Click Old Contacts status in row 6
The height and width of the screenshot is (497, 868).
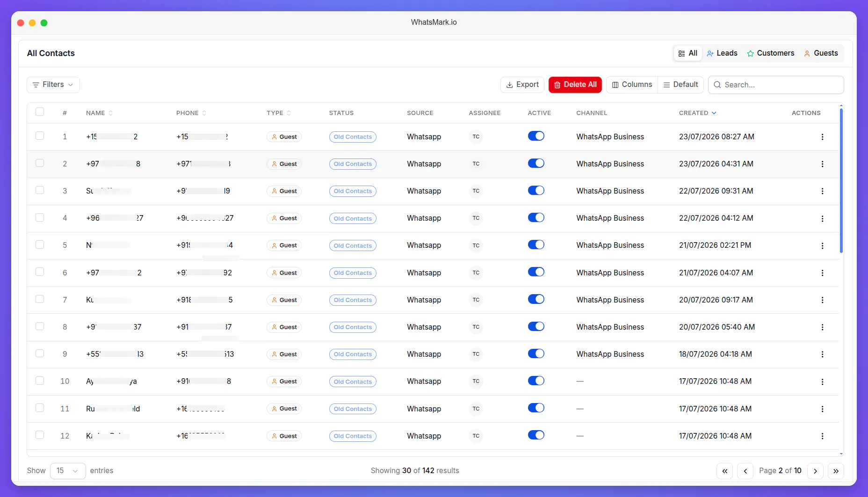click(353, 273)
